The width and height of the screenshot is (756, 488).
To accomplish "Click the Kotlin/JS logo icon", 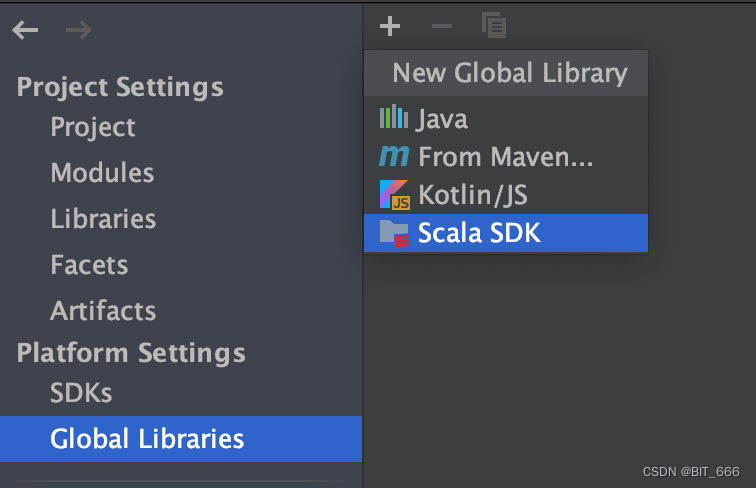I will 394,195.
